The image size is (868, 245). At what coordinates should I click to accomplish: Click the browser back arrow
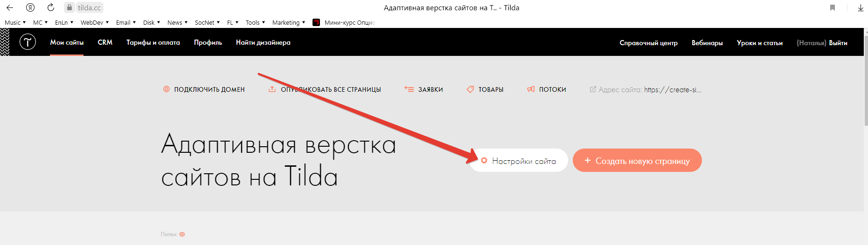(x=10, y=7)
